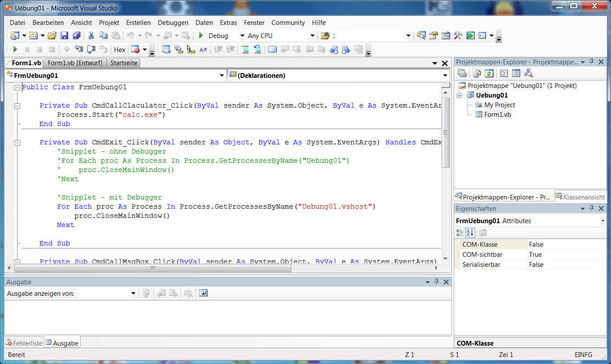Screen dimensions: 611x364
Task: Toggle alphabetical sort in Eigenschaften panel
Action: pyautogui.click(x=470, y=233)
